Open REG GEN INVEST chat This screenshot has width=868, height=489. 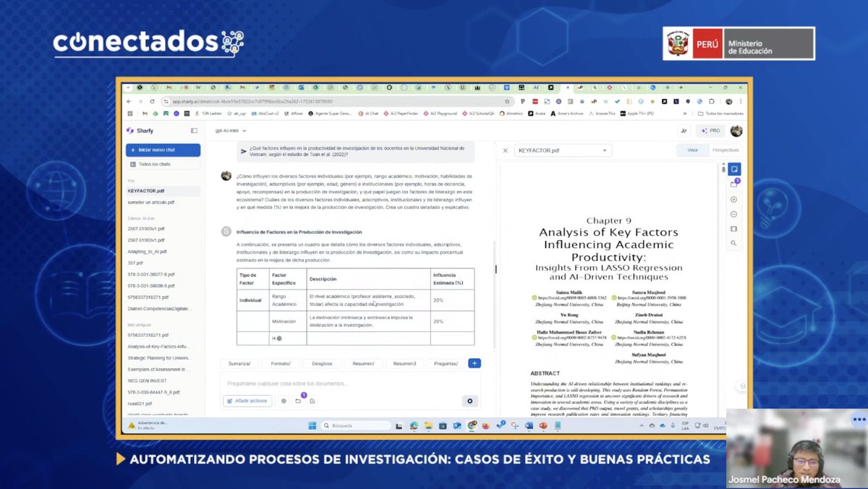pos(147,380)
